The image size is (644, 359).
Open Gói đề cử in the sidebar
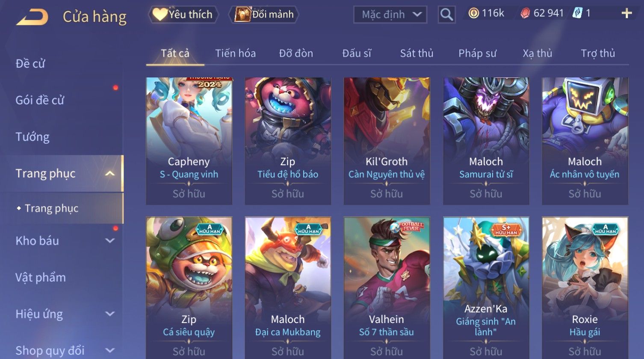(x=40, y=100)
